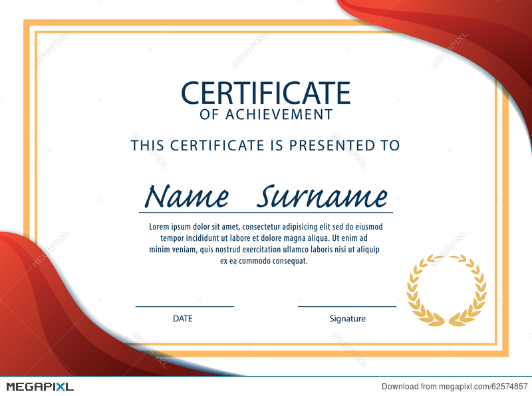Image resolution: width=532 pixels, height=396 pixels.
Task: Click the MEGAPIXL logo
Action: (40, 387)
